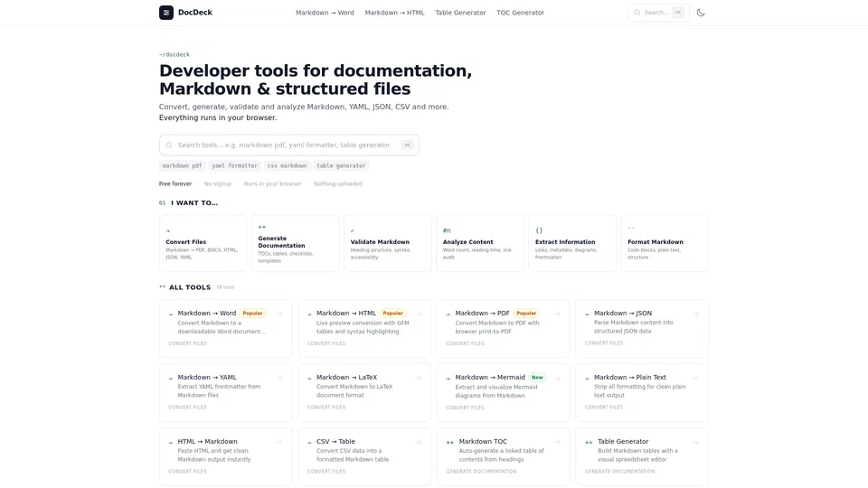Click the Popular badge on Markdown → Word

[x=252, y=314]
